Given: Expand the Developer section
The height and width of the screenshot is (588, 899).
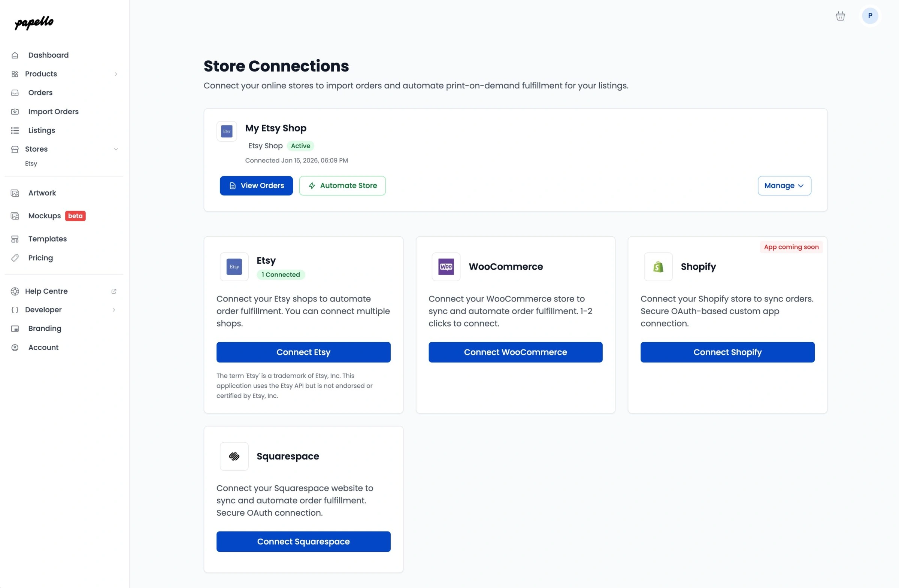Looking at the screenshot, I should (114, 310).
